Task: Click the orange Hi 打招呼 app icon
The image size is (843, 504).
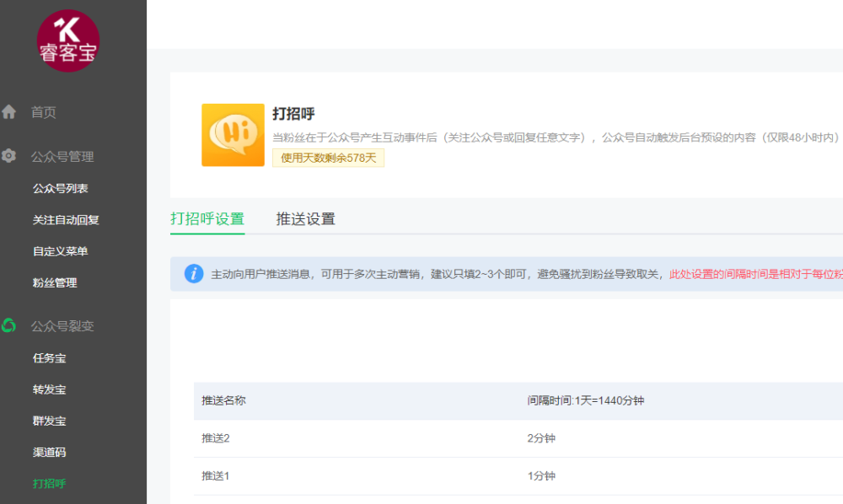Action: pyautogui.click(x=233, y=135)
